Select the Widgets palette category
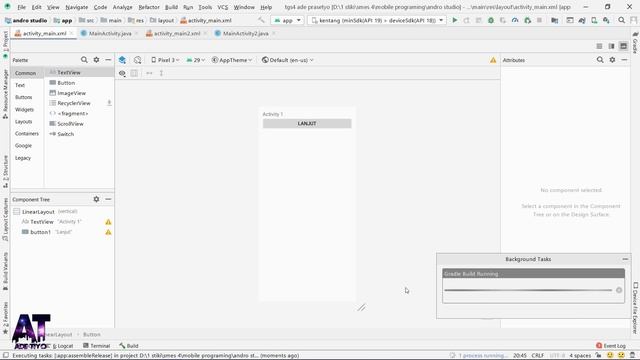 (24, 109)
